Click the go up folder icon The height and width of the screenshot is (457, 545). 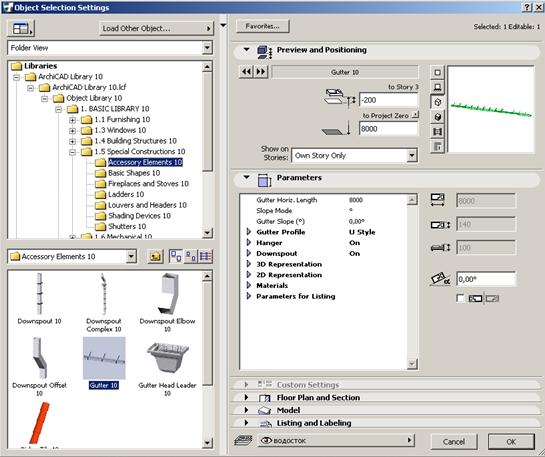point(155,256)
